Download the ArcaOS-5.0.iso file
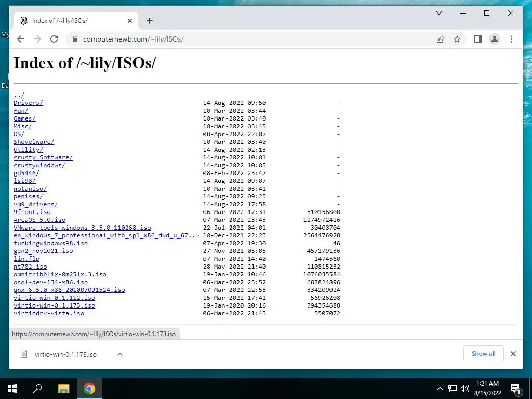 (x=39, y=220)
